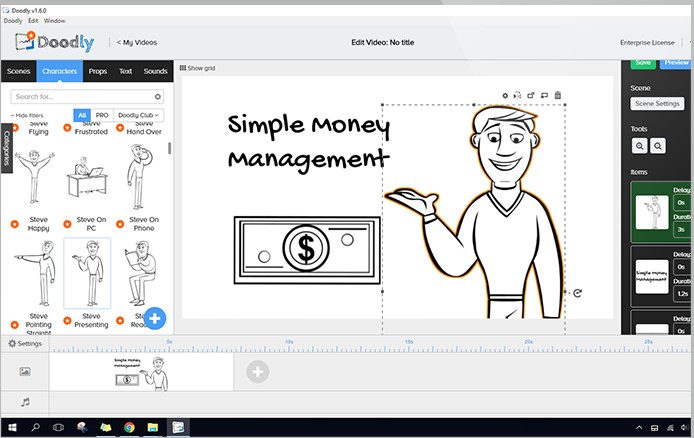Select Steve character thumbnail in Items panel
This screenshot has width=694, height=438.
pyautogui.click(x=652, y=212)
